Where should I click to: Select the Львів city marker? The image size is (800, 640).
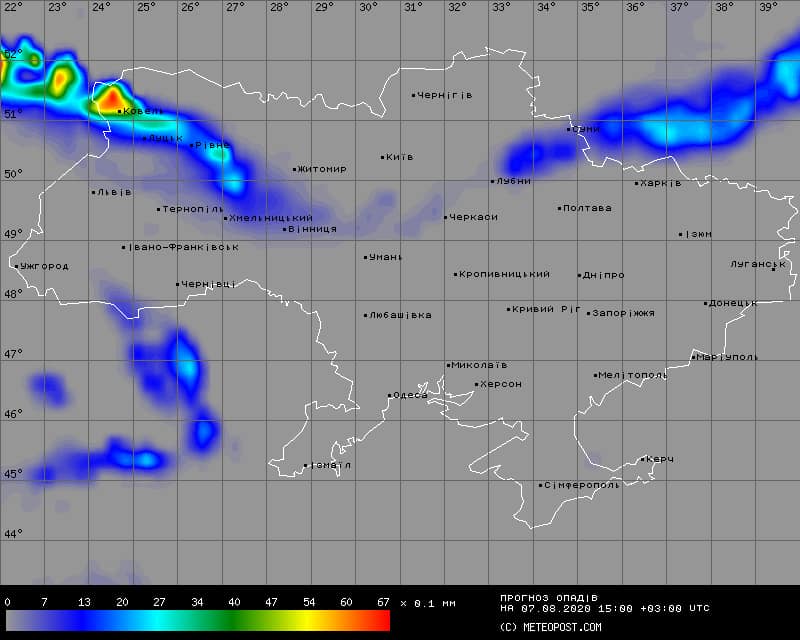point(94,192)
